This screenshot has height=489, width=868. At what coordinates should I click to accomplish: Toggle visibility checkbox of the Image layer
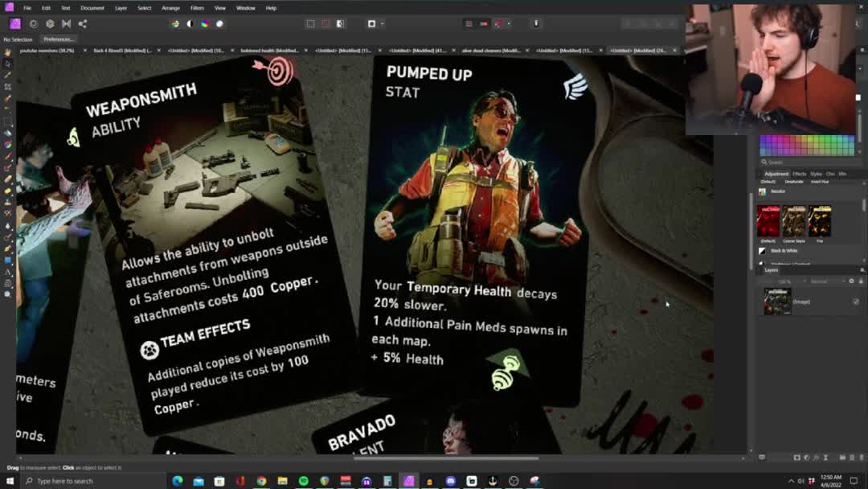tap(855, 302)
